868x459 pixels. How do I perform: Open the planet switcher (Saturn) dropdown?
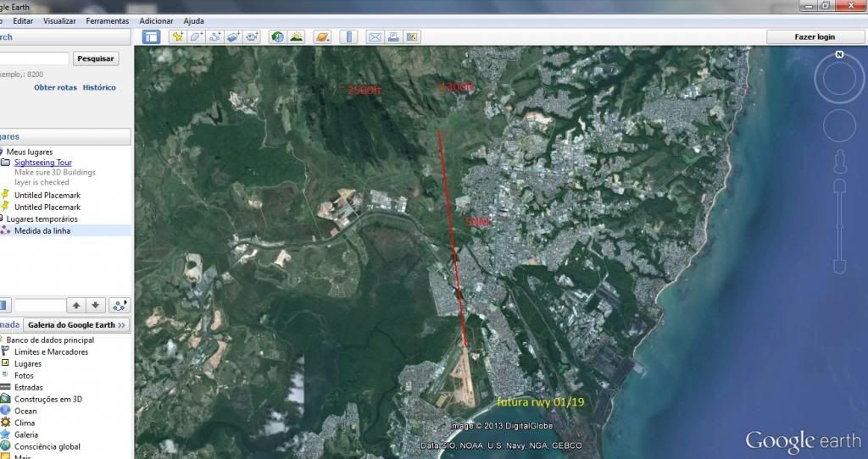(x=322, y=37)
